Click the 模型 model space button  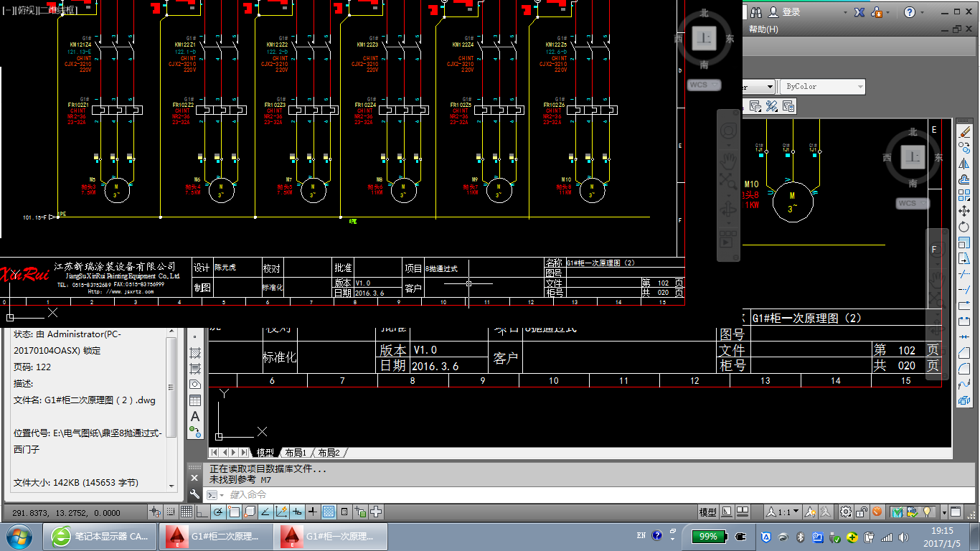pos(707,512)
